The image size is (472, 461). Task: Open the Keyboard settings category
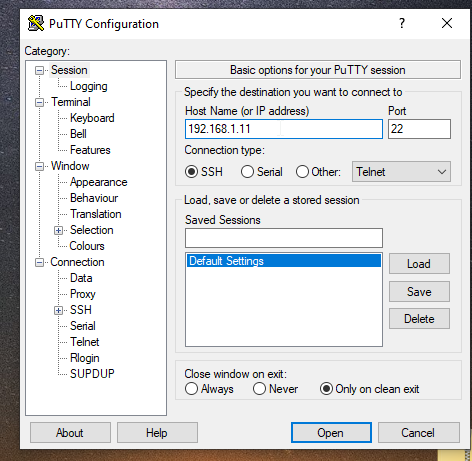92,118
